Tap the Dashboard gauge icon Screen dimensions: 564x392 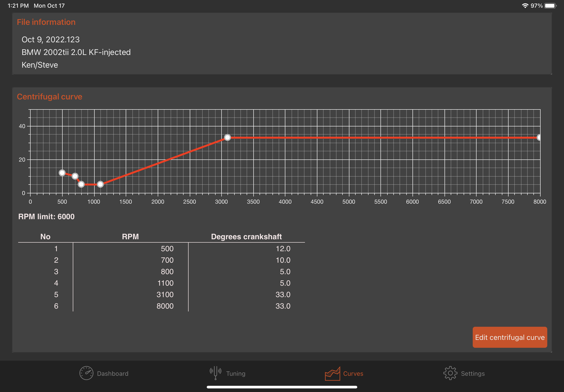click(86, 373)
